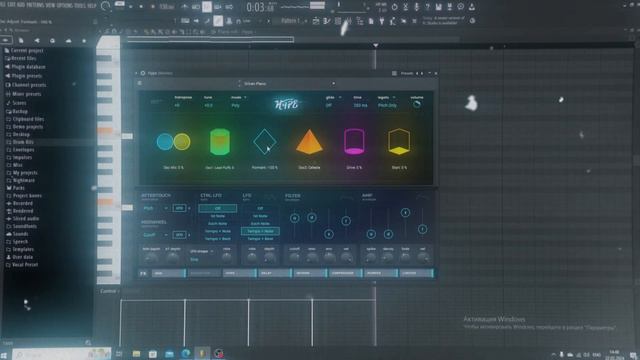Open the legato dropdown in Hype
Viewport: 640px width, 360px height.
(394, 98)
